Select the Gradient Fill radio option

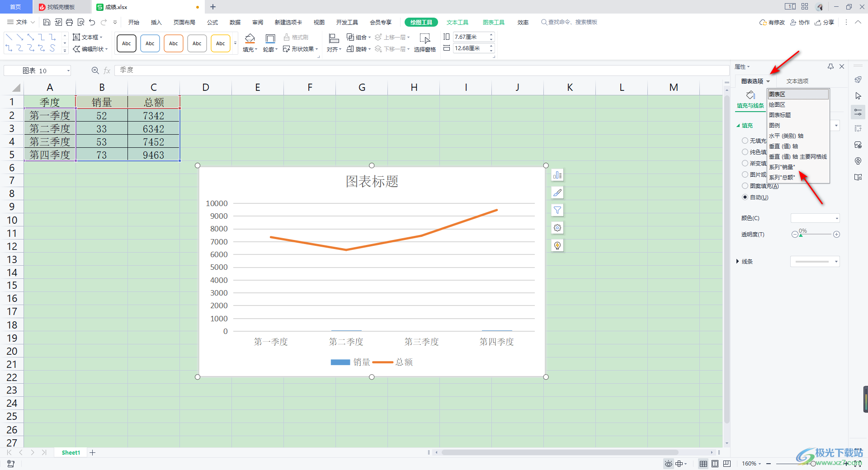(x=745, y=163)
